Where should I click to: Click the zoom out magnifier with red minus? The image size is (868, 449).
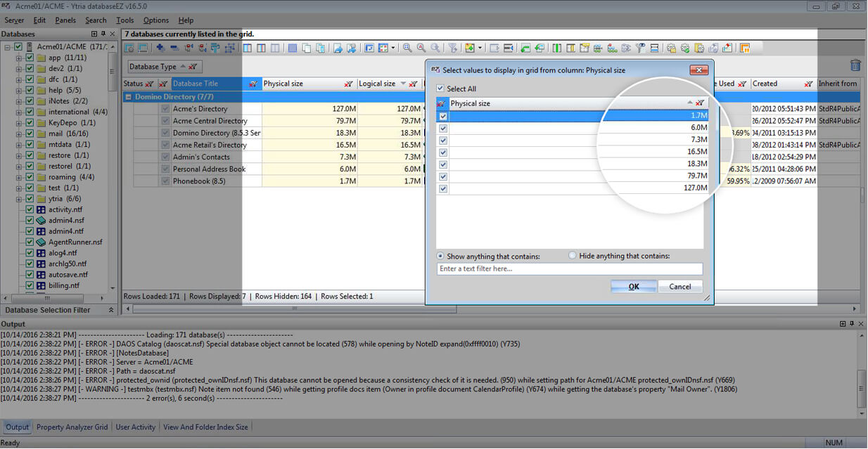(x=421, y=48)
